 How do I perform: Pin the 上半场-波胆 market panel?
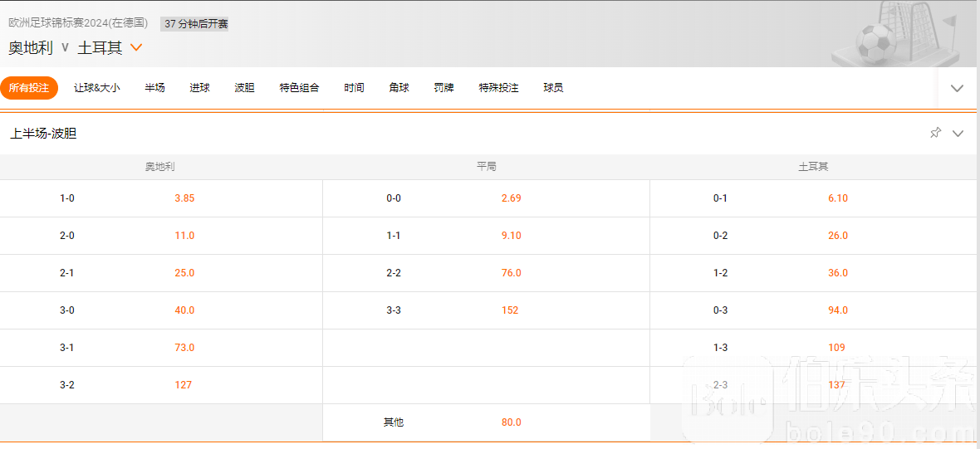click(935, 133)
